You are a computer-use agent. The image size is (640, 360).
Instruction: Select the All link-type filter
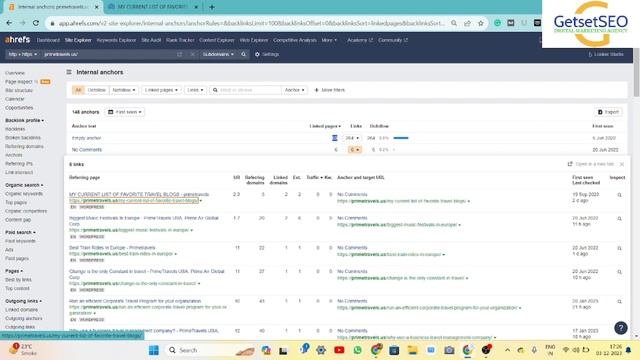click(78, 90)
